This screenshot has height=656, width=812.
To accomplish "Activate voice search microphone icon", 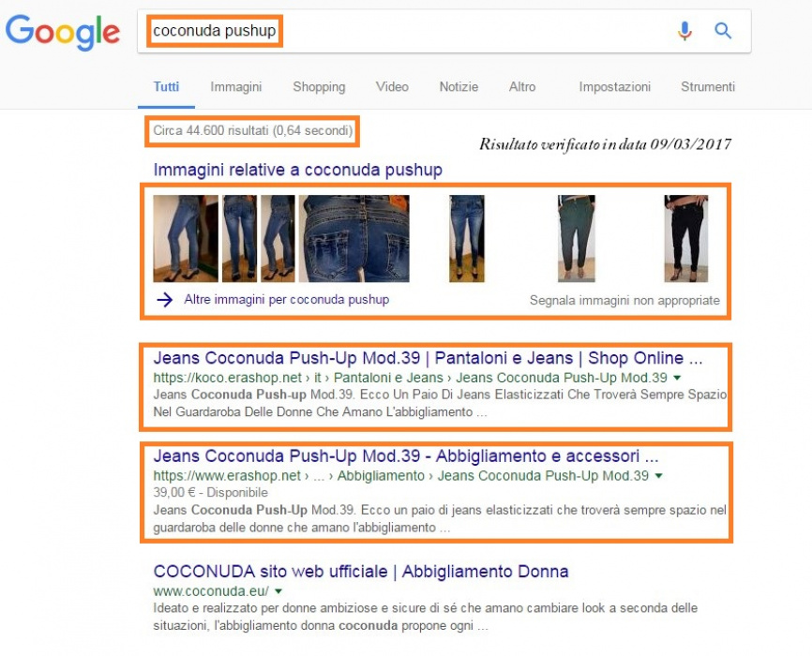I will 684,31.
